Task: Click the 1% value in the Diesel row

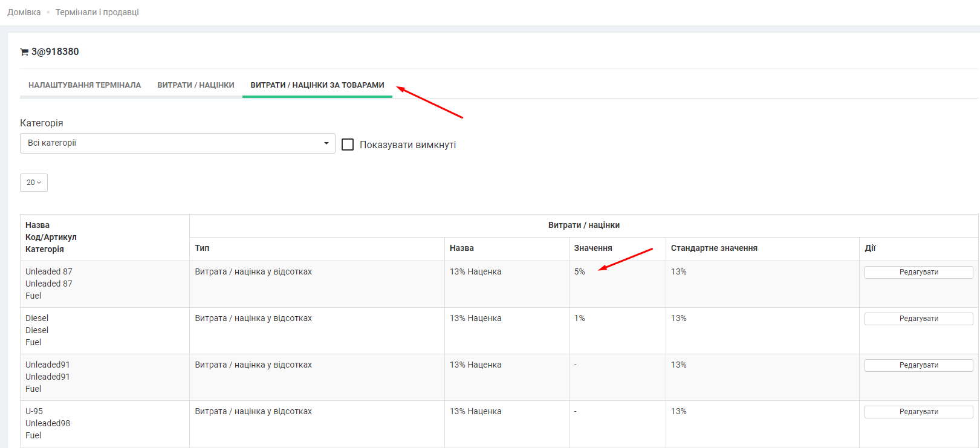Action: [580, 319]
